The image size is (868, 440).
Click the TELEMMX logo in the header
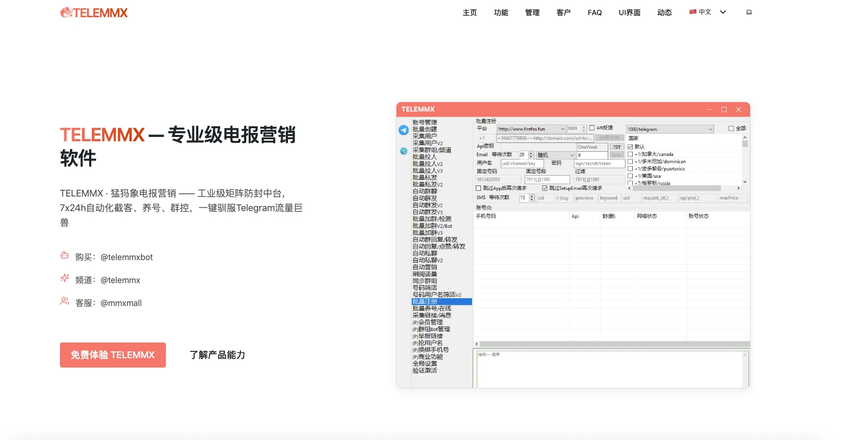(94, 13)
